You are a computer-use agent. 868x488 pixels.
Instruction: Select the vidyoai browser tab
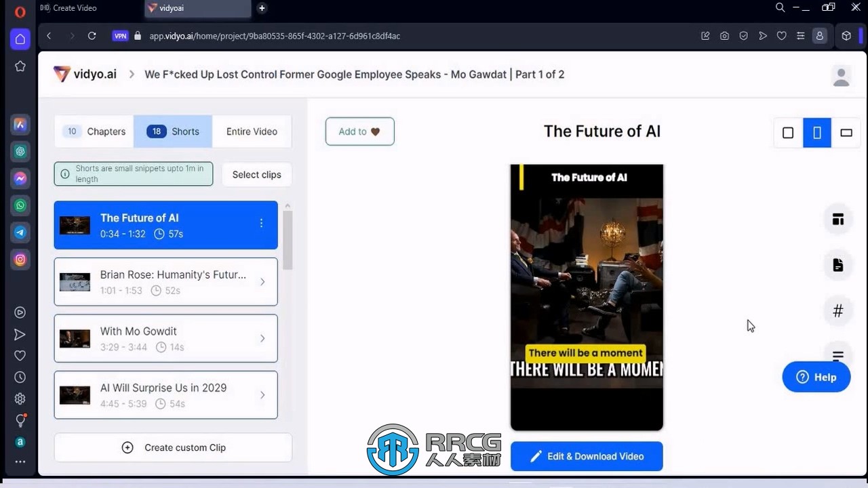pyautogui.click(x=198, y=8)
